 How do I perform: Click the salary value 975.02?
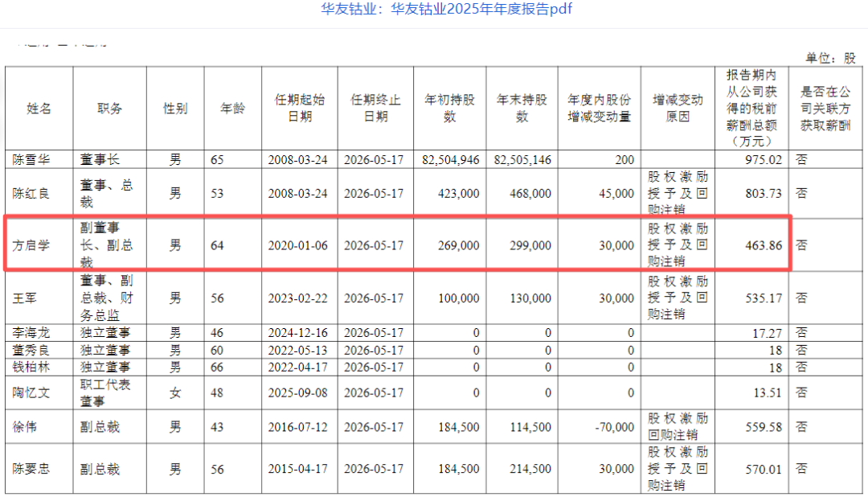tap(764, 160)
